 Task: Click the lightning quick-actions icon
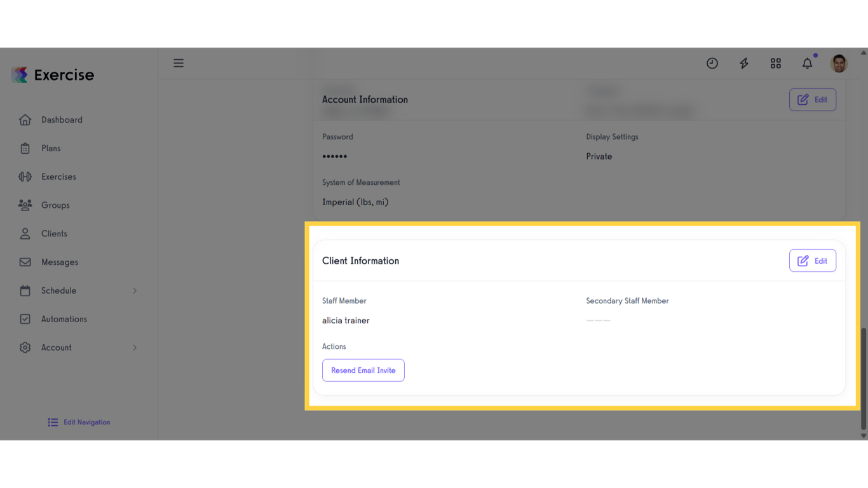(x=743, y=63)
